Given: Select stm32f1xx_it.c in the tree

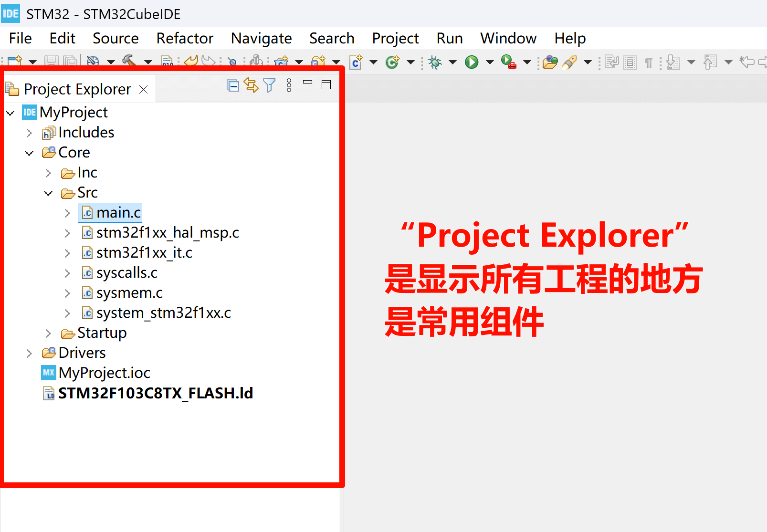Looking at the screenshot, I should point(144,252).
